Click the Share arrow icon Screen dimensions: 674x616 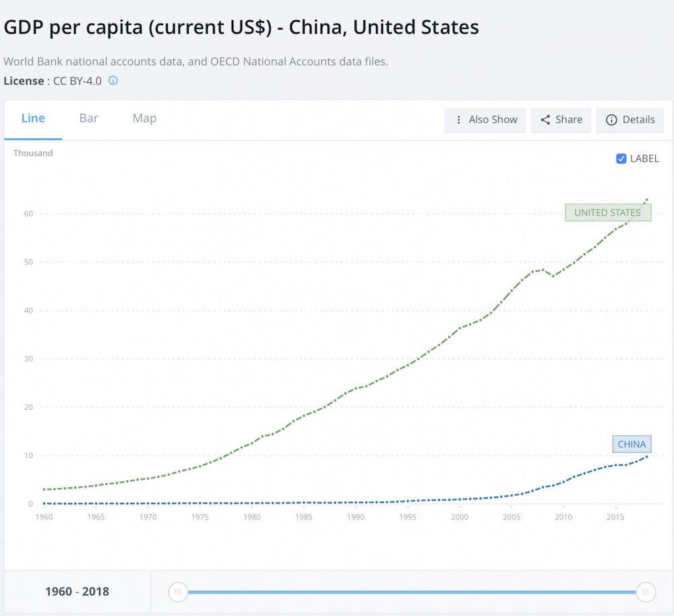coord(545,119)
